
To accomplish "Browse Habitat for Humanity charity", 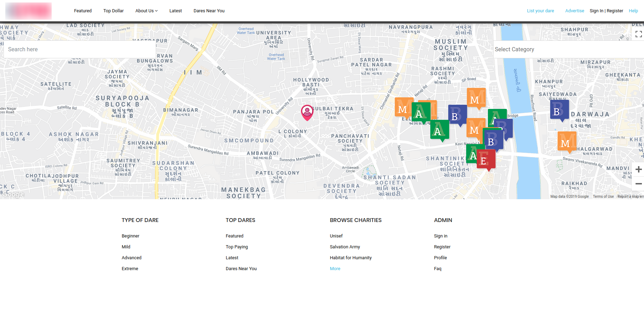I will point(350,258).
